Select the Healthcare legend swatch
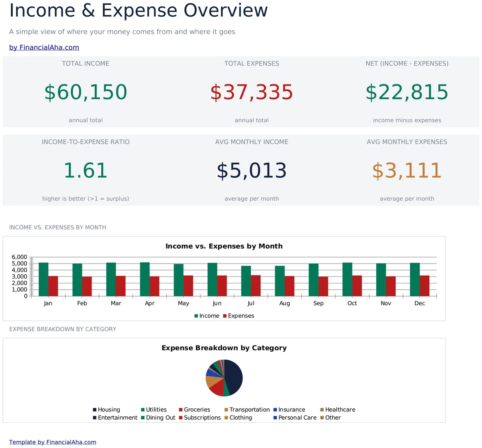The height and width of the screenshot is (448, 482). point(322,410)
